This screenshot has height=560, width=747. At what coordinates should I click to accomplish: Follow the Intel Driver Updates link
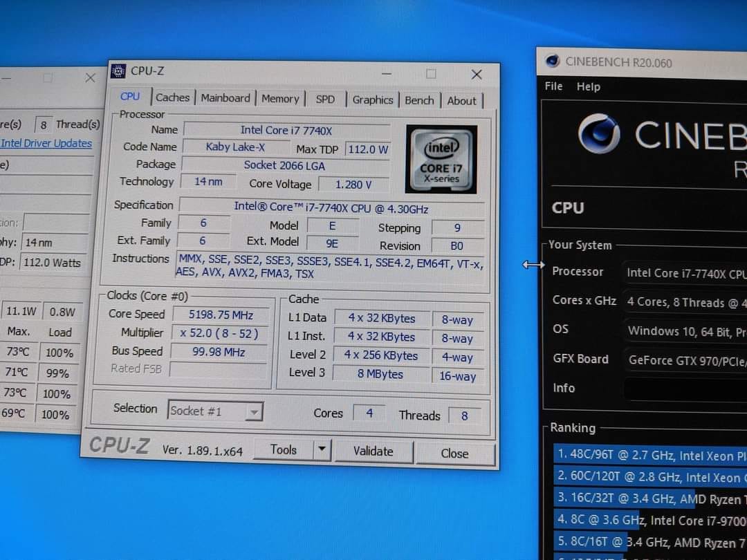(46, 143)
